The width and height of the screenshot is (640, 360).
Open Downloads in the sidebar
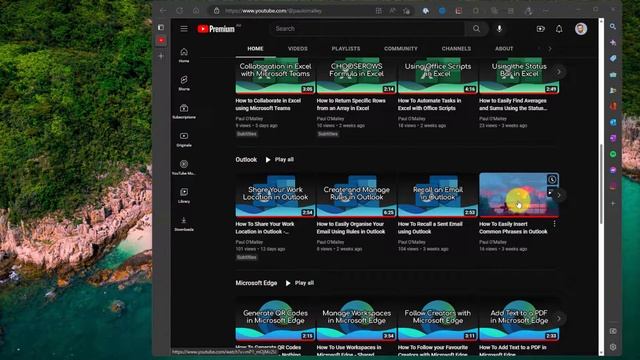tap(184, 224)
